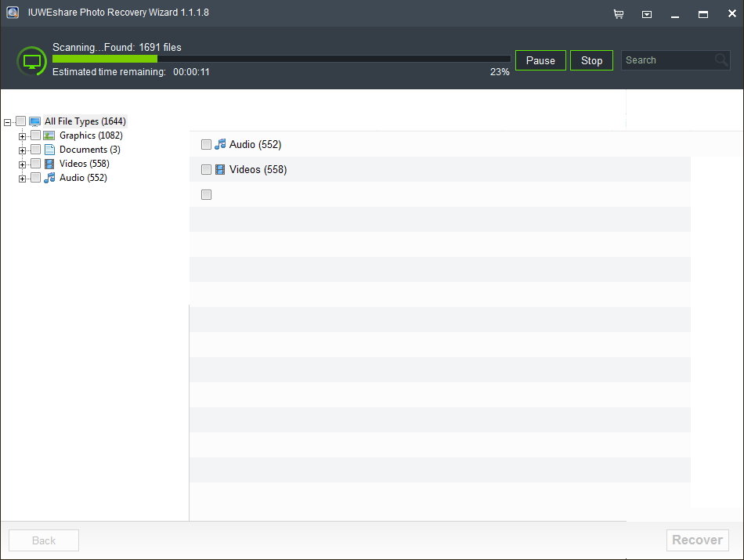The width and height of the screenshot is (744, 560).
Task: Open the title bar dropdown menu icon
Action: 647,14
